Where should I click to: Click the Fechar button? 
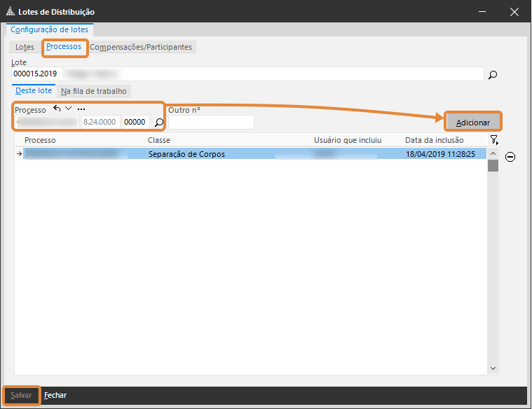coord(55,395)
